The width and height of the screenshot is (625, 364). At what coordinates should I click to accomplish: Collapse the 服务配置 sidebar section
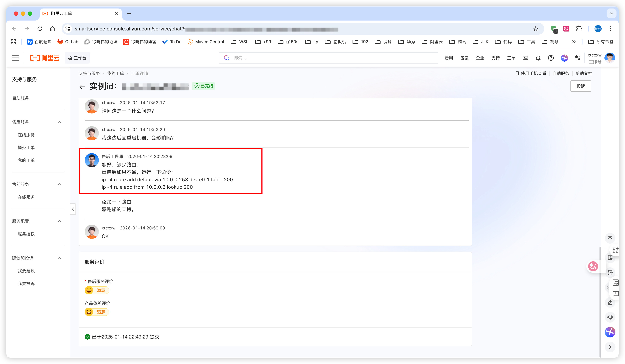click(x=59, y=221)
